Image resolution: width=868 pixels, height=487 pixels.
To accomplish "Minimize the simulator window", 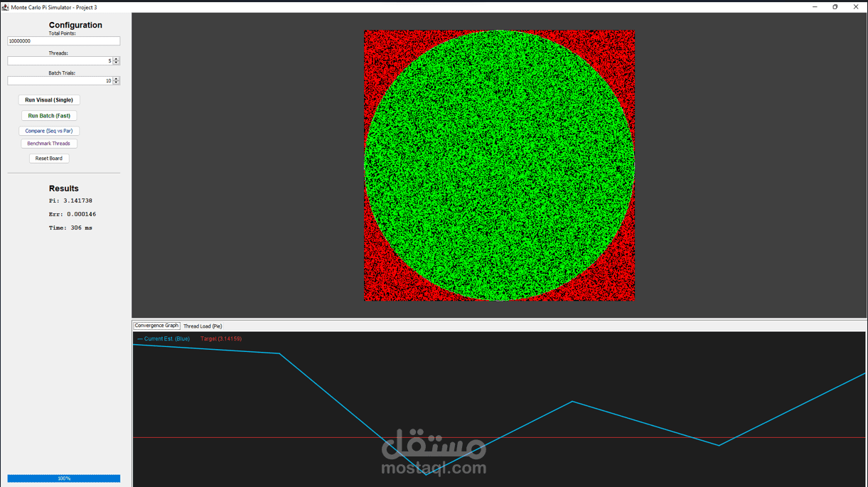I will click(814, 6).
